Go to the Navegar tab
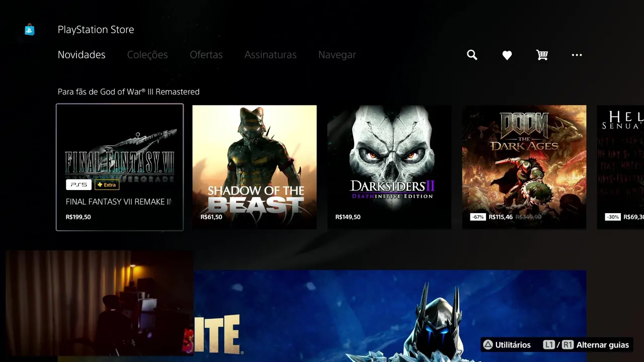This screenshot has width=644, height=362. (337, 55)
